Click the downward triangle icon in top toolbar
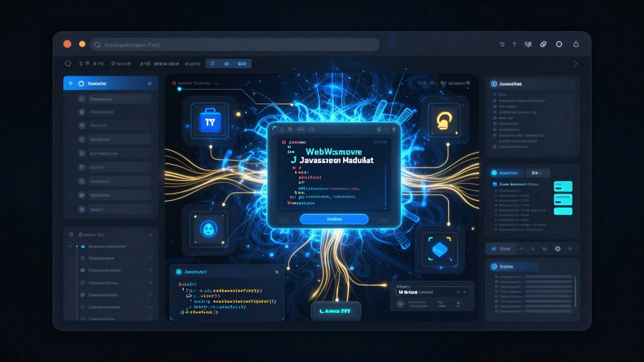The height and width of the screenshot is (362, 644). coord(502,44)
